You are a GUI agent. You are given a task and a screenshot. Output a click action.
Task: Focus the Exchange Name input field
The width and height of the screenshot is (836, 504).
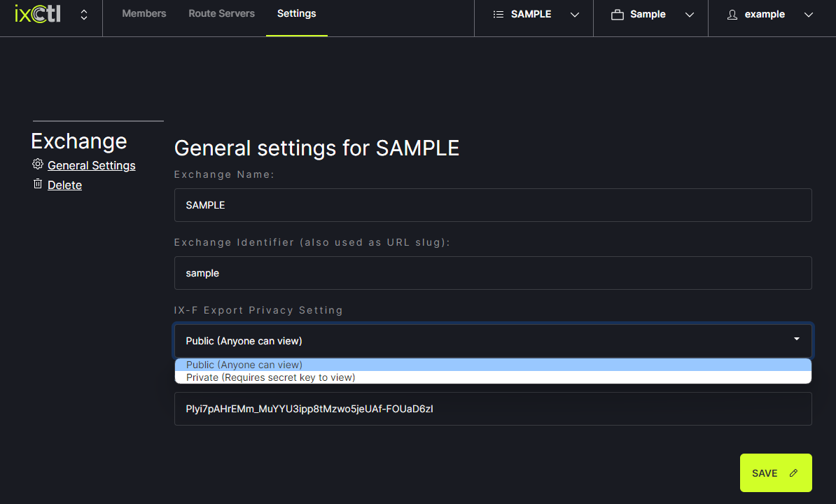493,205
